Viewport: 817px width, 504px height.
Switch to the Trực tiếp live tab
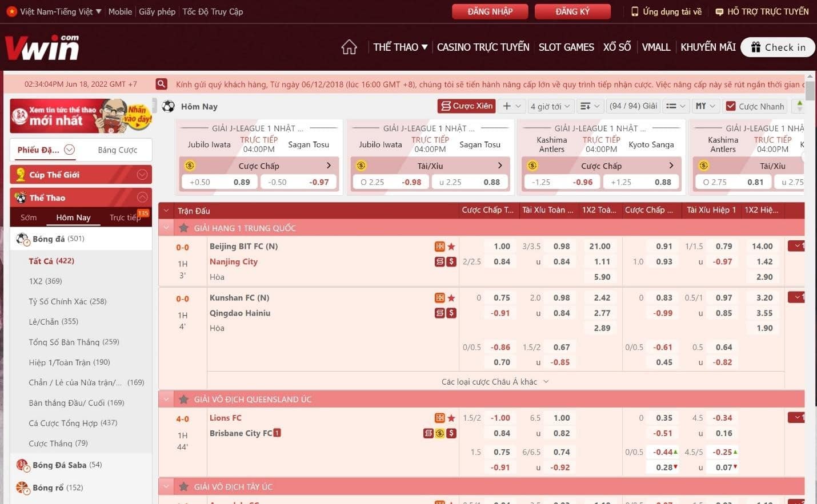[125, 217]
